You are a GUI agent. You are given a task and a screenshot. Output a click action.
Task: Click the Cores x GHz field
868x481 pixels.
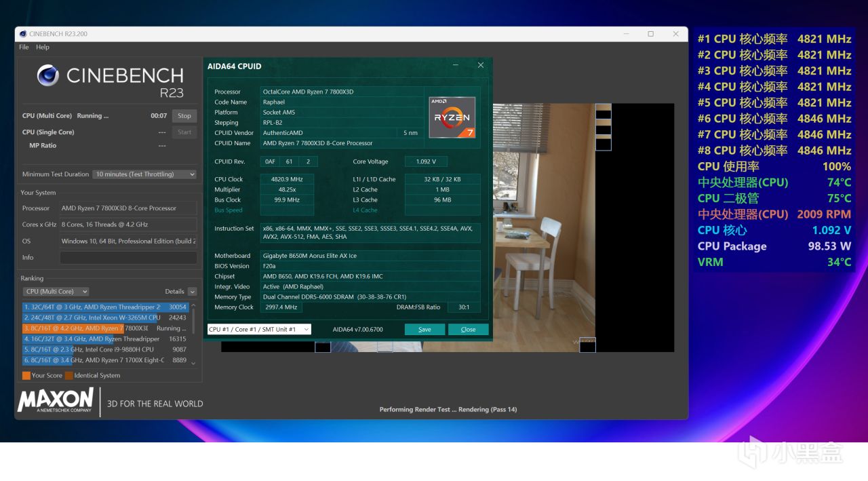[128, 225]
